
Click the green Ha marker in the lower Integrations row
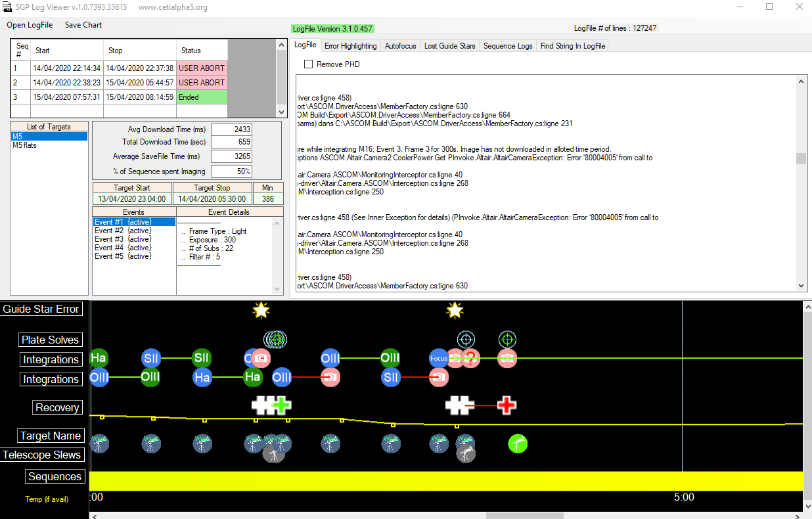[x=253, y=377]
